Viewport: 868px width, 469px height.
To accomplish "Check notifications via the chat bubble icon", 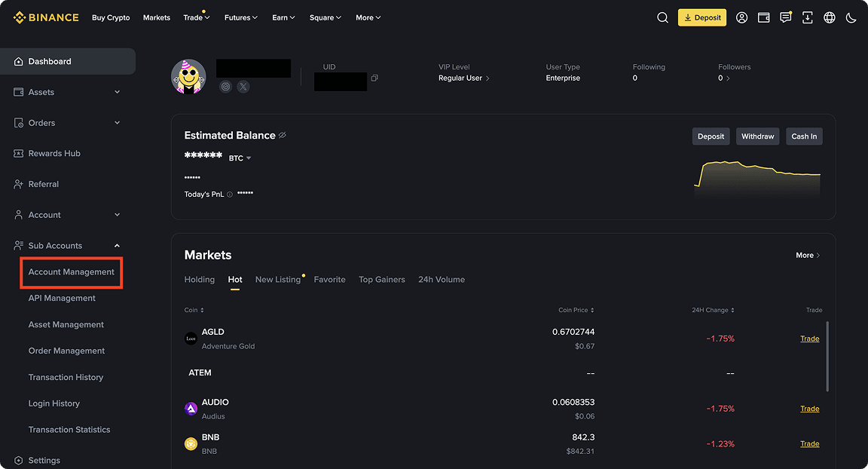I will [785, 17].
